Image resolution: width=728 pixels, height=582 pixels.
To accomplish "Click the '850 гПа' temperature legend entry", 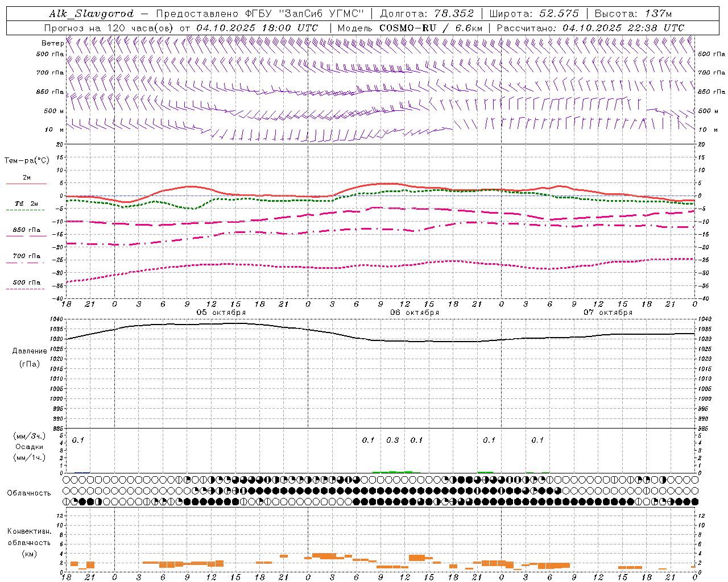I will point(26,232).
